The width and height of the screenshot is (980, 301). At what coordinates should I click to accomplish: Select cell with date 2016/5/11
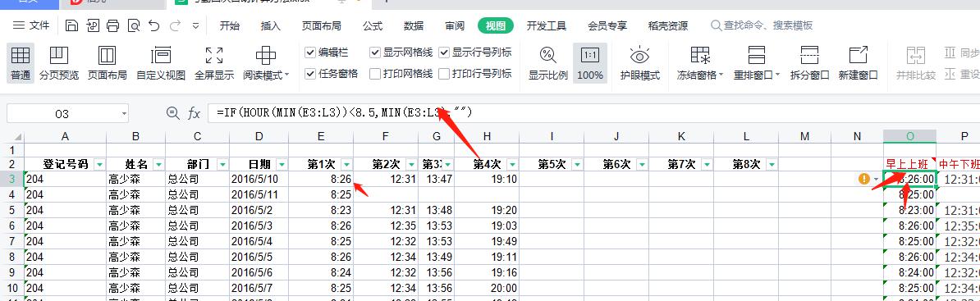[x=259, y=195]
